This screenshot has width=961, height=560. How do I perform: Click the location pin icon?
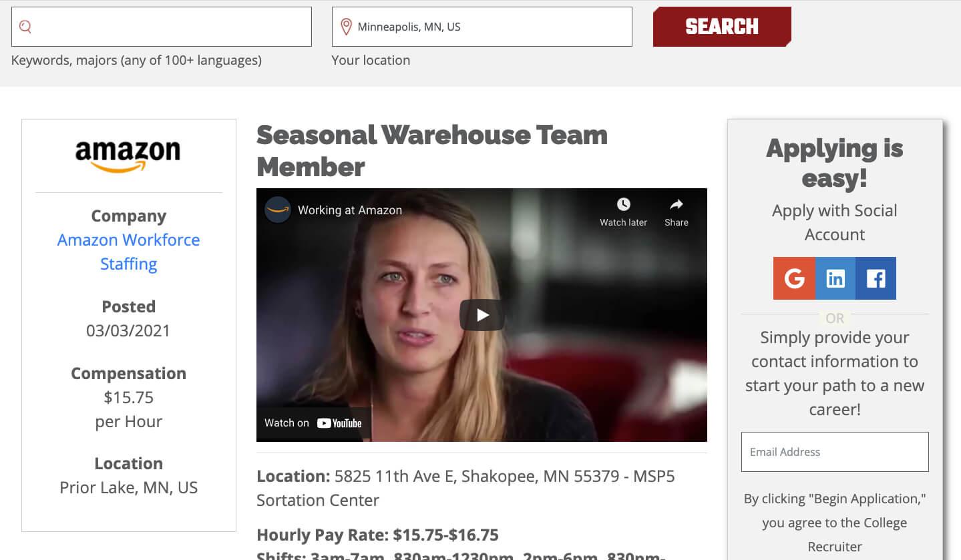346,27
